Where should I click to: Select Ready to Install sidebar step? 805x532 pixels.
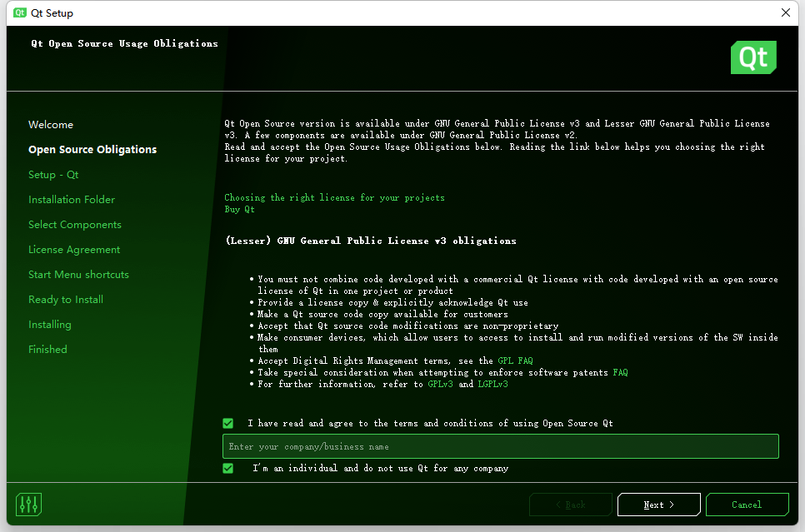point(66,300)
